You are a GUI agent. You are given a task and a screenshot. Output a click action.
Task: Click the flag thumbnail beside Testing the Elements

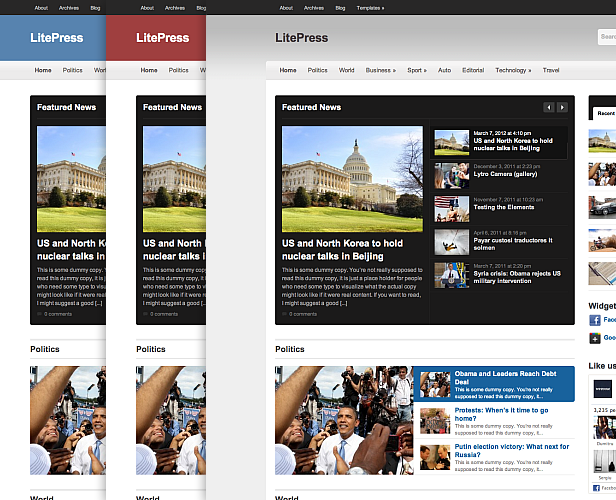click(451, 209)
